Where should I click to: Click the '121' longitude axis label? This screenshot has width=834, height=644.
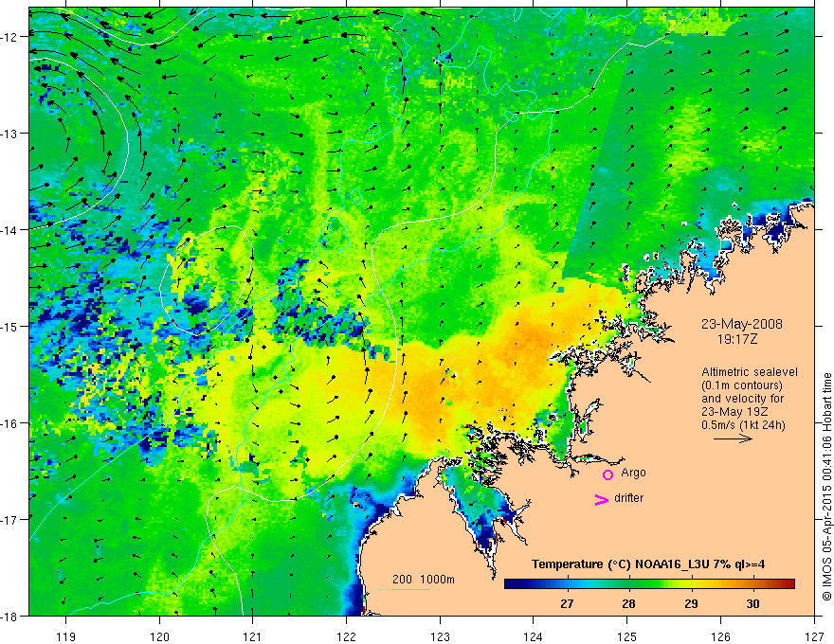point(253,636)
